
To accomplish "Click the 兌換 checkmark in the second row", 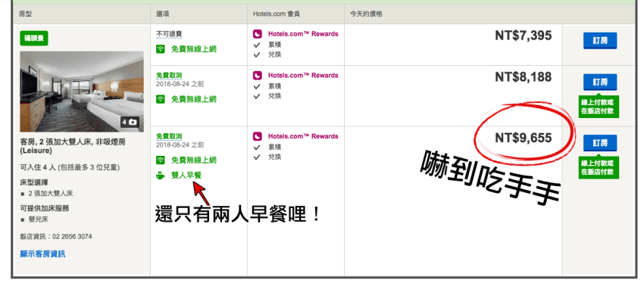I will click(257, 96).
